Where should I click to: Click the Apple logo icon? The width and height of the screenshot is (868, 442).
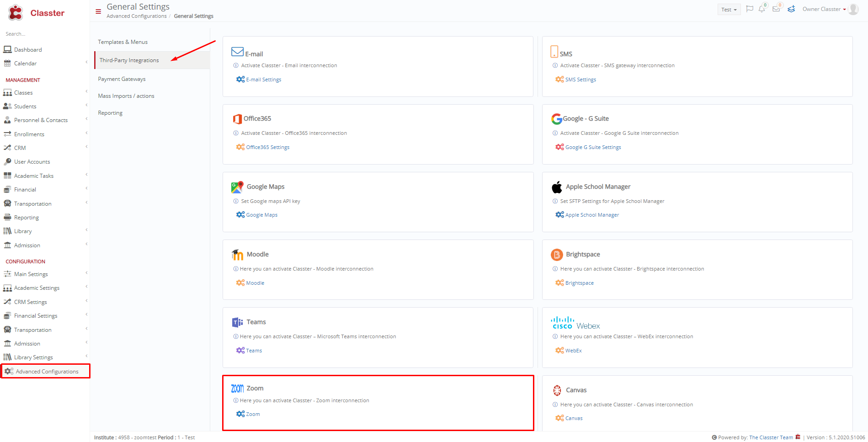click(x=557, y=187)
